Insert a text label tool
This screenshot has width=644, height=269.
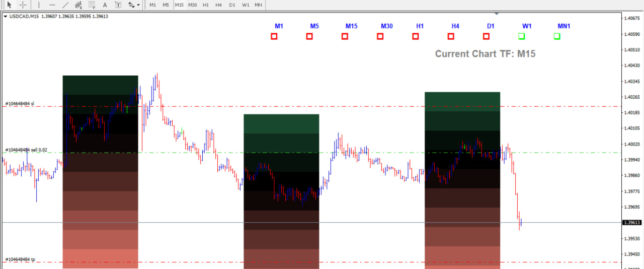coord(118,5)
